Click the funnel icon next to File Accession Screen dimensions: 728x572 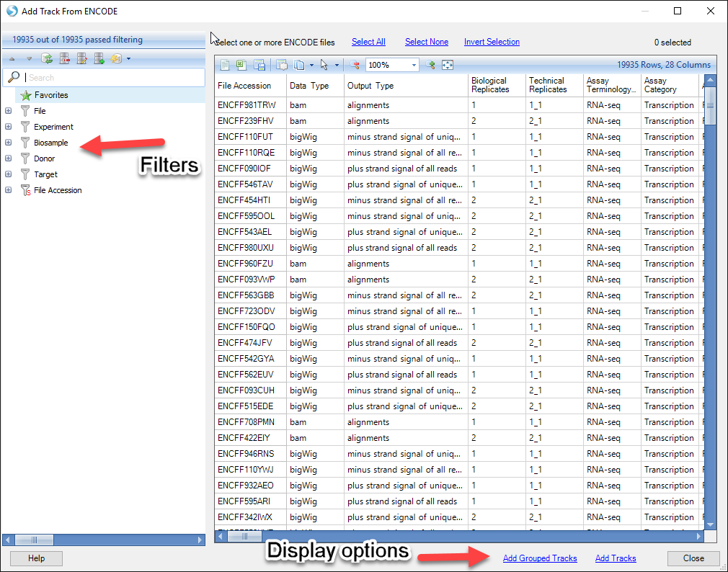coord(25,190)
